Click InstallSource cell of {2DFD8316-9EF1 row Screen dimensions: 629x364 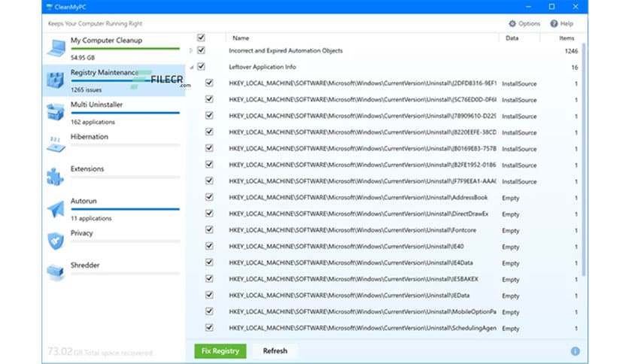[519, 83]
